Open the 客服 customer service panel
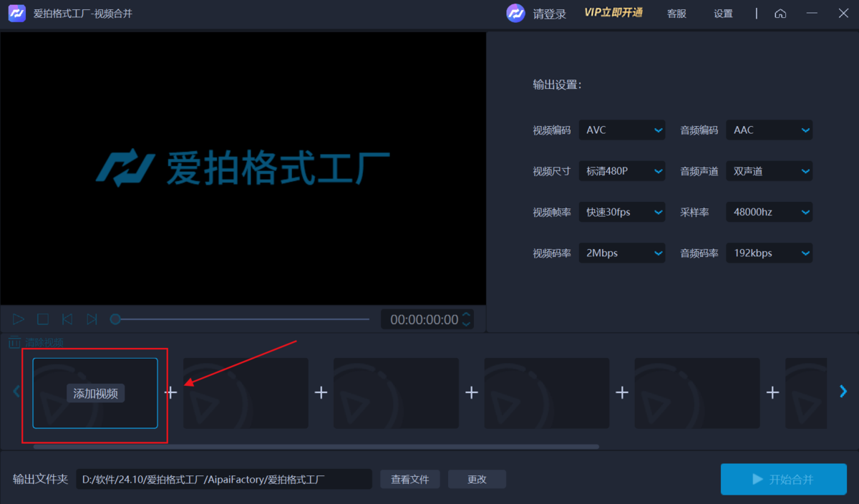 pyautogui.click(x=676, y=13)
